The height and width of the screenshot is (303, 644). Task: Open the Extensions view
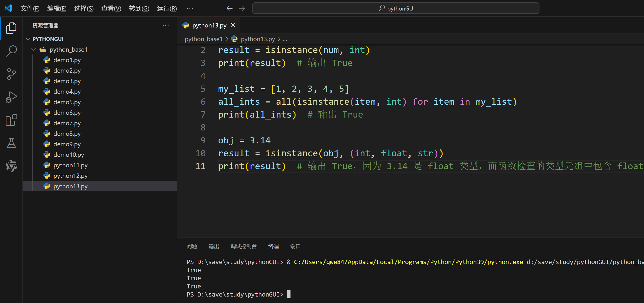11,120
